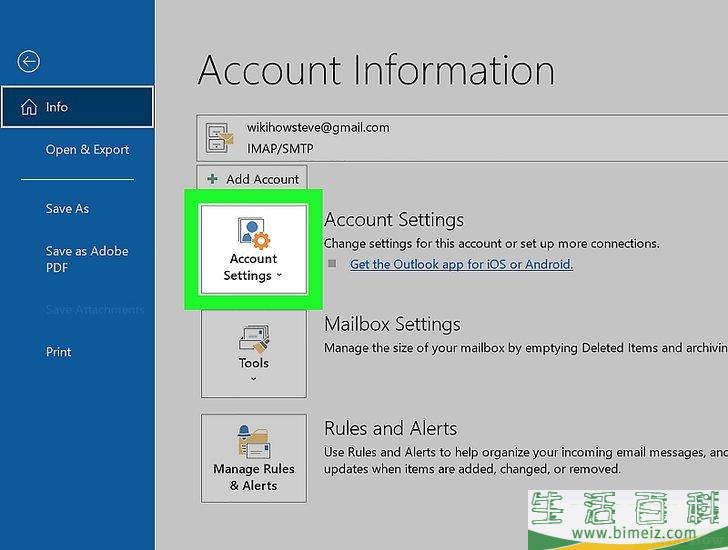The height and width of the screenshot is (550, 728).
Task: Click the person-with-gear Account Settings icon
Action: coord(254,233)
